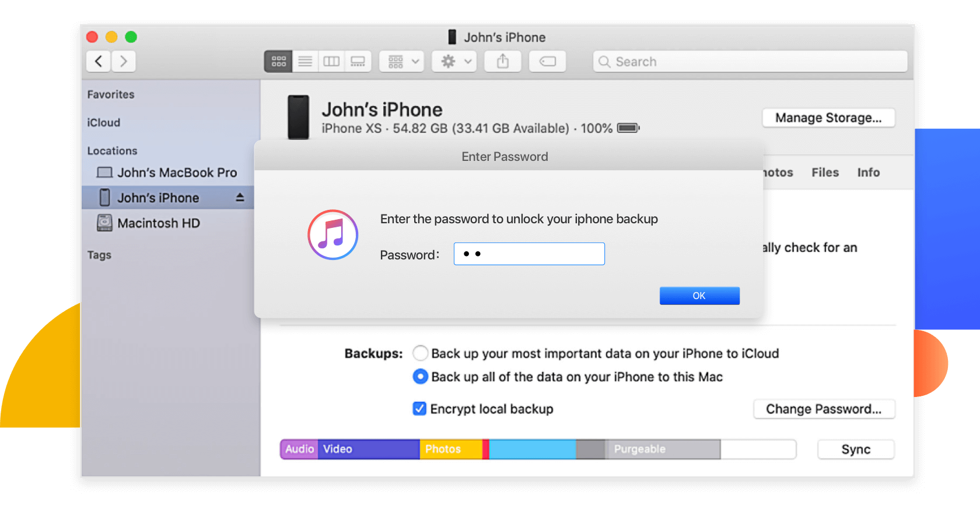Click the Share toolbar icon
This screenshot has width=980, height=513.
tap(502, 61)
